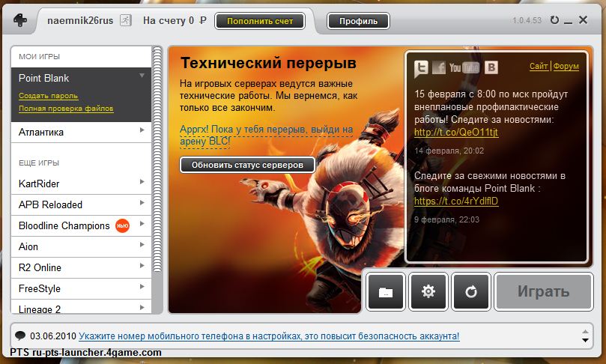The width and height of the screenshot is (606, 364).
Task: Click the 4game puzzle logo icon
Action: pos(20,20)
